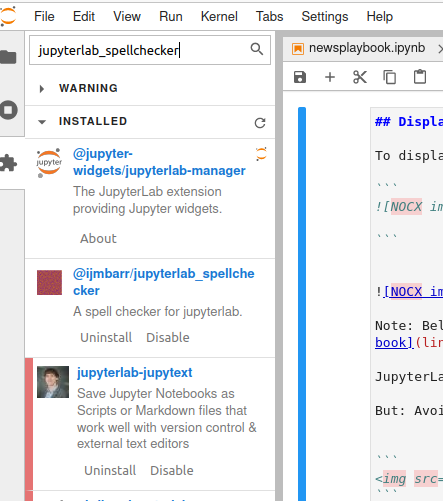Click the jupyterlab-manager Jupyter logo icon

49,163
